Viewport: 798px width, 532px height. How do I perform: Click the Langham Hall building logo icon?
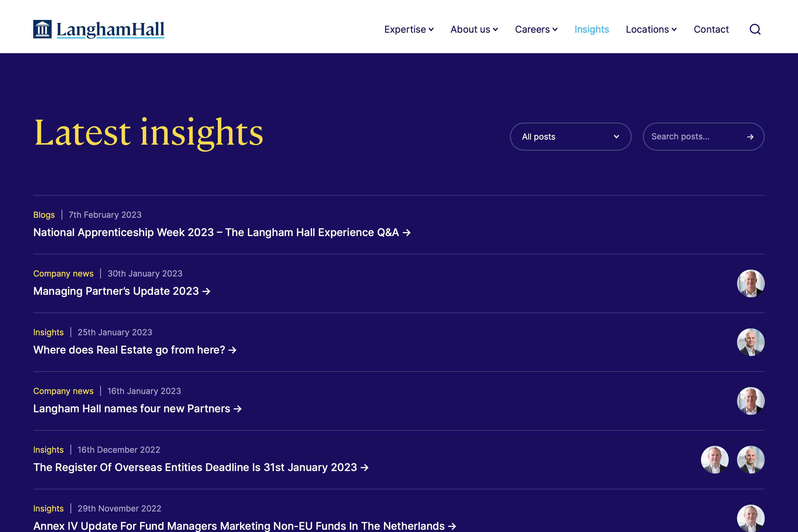[42, 29]
